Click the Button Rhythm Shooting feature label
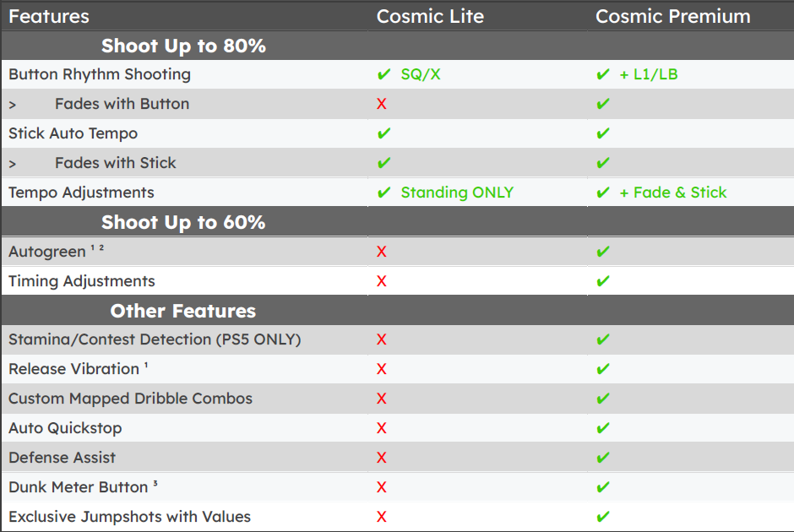794x532 pixels. pos(100,74)
